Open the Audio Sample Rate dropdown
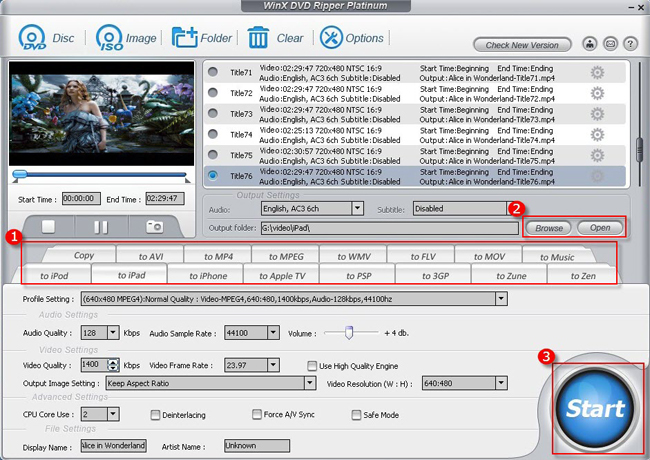 pos(273,332)
